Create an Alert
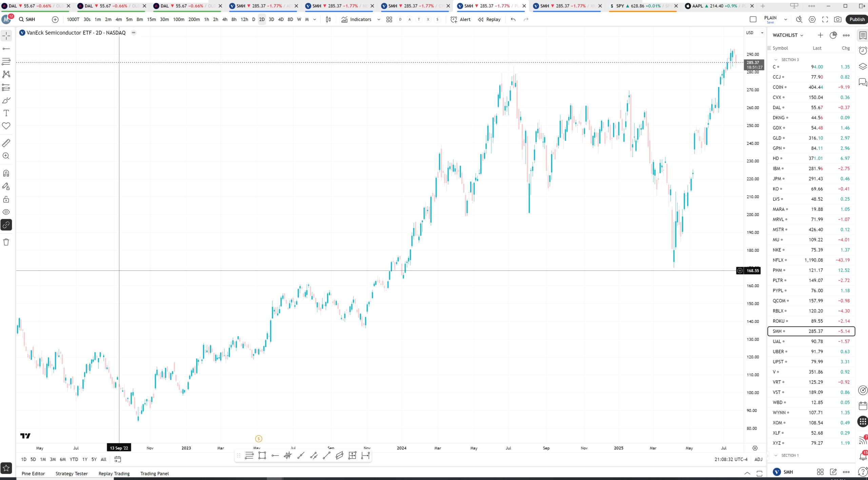 pyautogui.click(x=460, y=19)
